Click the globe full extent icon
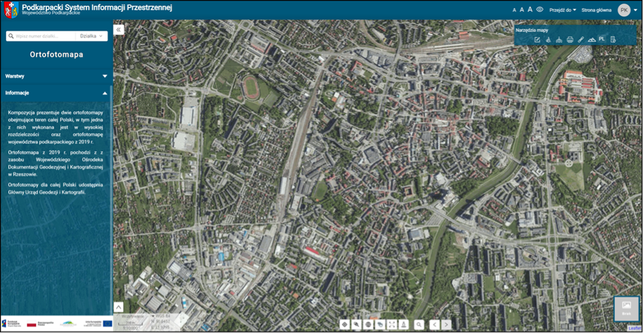Viewport: 644px width, 334px height. coord(369,324)
